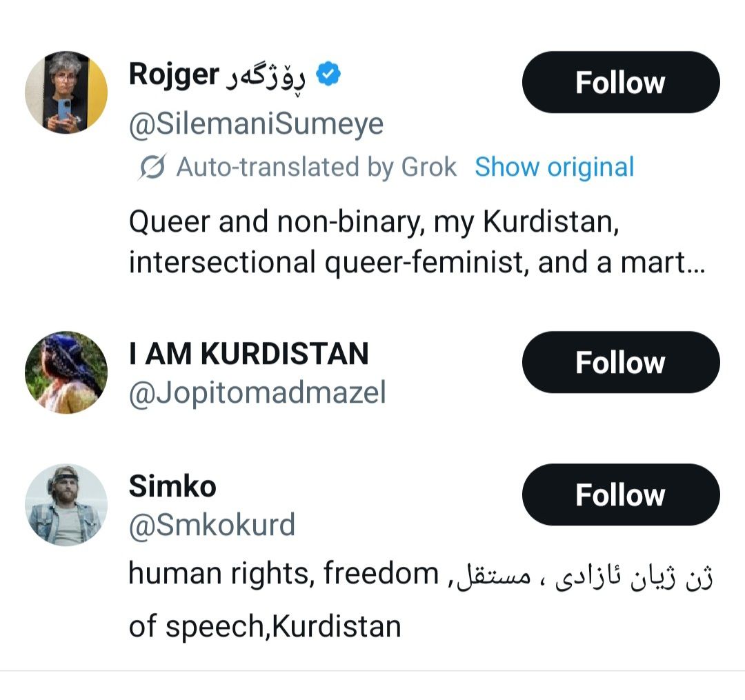745x700 pixels.
Task: Open Rojger's profile picture
Action: click(x=66, y=92)
